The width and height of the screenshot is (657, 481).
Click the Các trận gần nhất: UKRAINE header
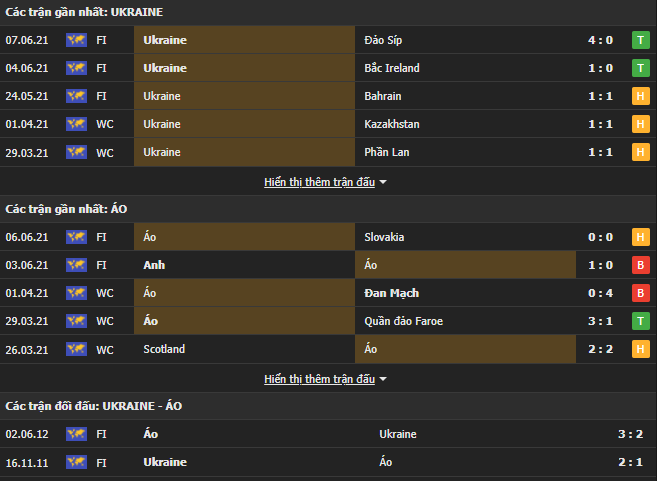tap(84, 12)
